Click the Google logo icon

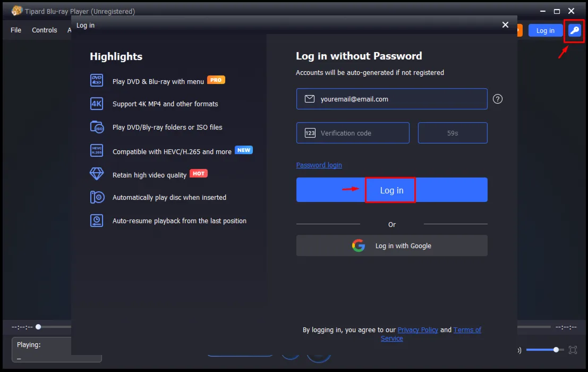point(359,246)
